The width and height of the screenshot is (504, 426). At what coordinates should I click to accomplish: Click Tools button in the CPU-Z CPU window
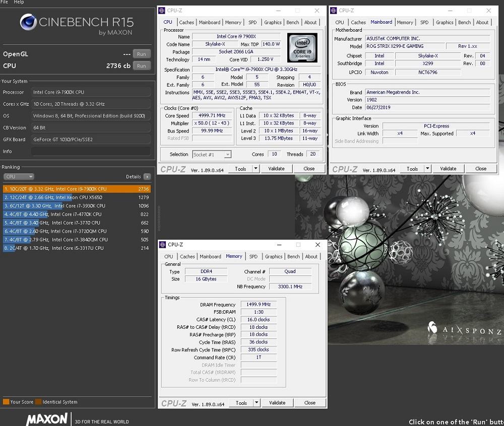click(x=240, y=169)
